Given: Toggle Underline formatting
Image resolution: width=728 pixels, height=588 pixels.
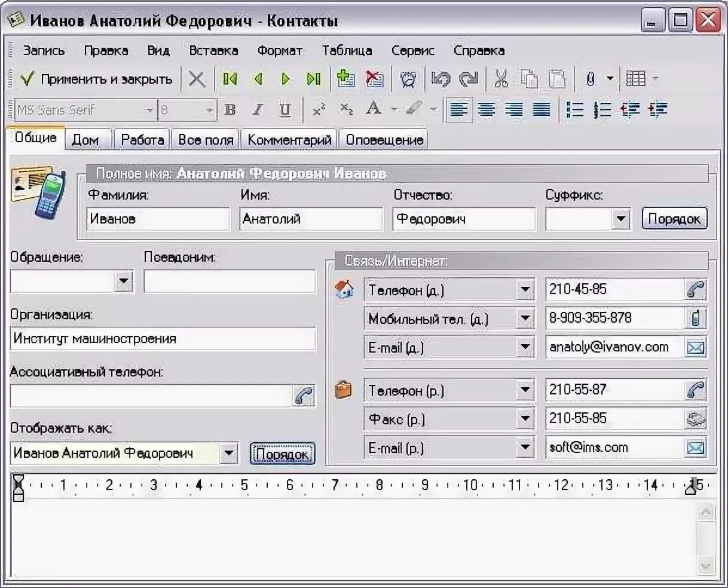Looking at the screenshot, I should click(x=285, y=109).
